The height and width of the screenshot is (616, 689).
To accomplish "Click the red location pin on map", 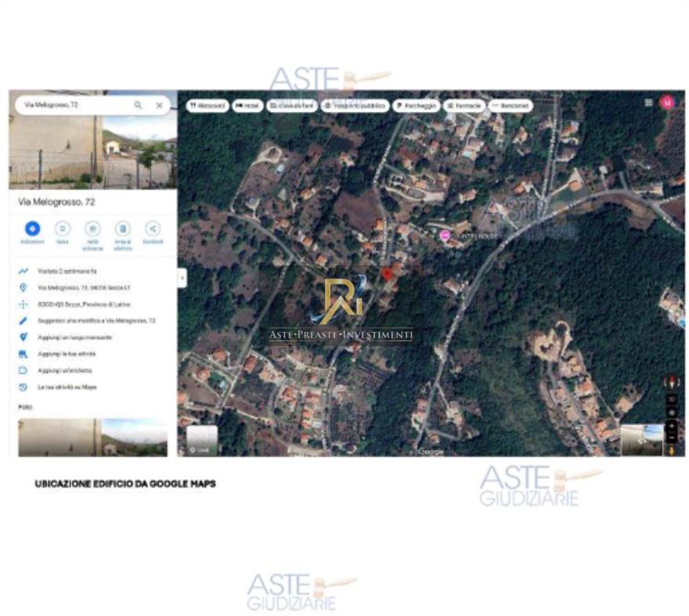I will (x=386, y=273).
